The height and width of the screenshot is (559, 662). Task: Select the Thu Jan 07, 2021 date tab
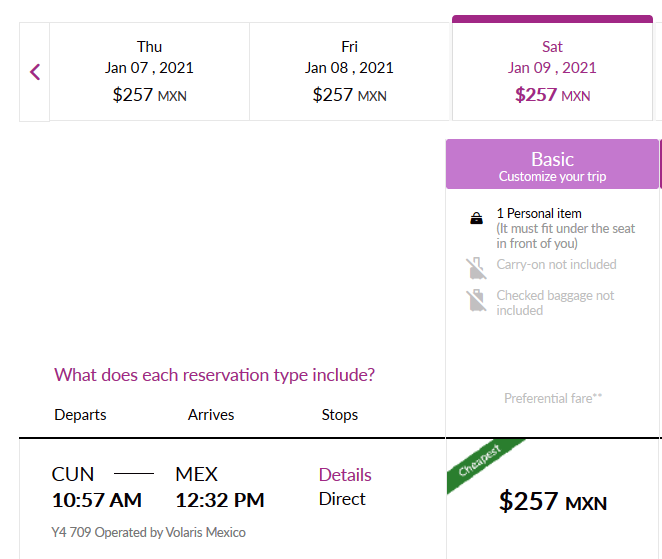pos(149,71)
